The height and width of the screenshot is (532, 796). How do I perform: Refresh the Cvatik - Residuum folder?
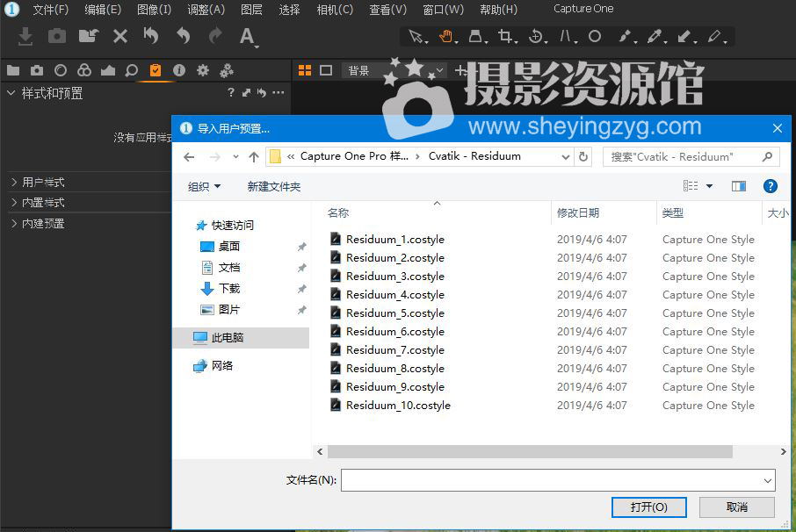pos(583,157)
